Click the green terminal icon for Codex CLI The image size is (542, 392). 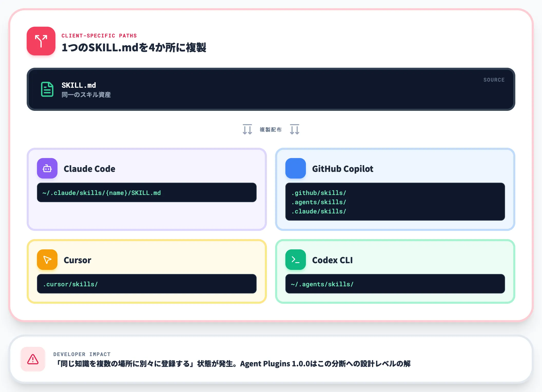(296, 260)
